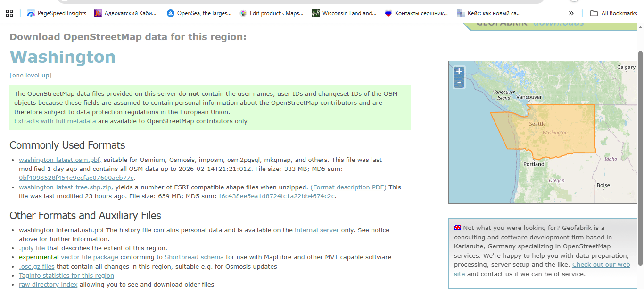Navigate one level up
This screenshot has width=644, height=289.
pyautogui.click(x=30, y=75)
